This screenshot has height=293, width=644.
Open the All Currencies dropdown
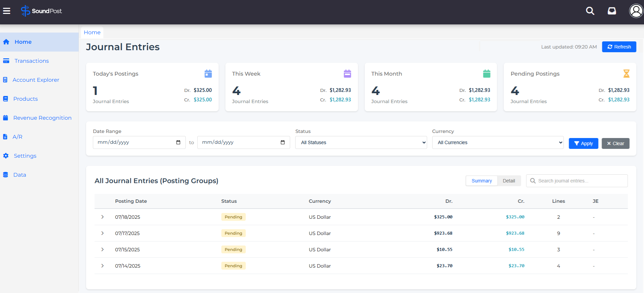498,142
